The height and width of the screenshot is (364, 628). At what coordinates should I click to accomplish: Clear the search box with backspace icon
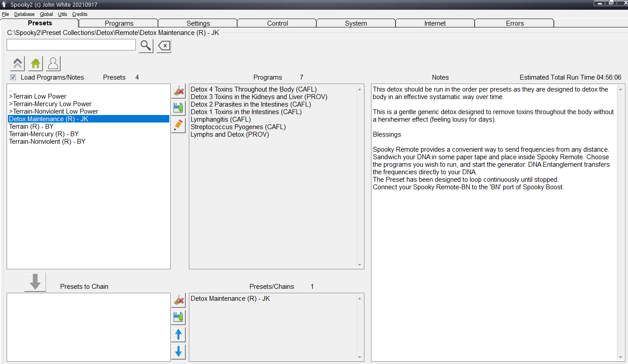click(x=164, y=46)
